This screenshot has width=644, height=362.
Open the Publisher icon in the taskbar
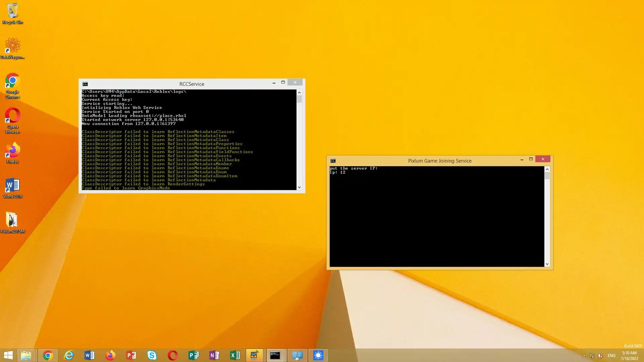tap(193, 355)
